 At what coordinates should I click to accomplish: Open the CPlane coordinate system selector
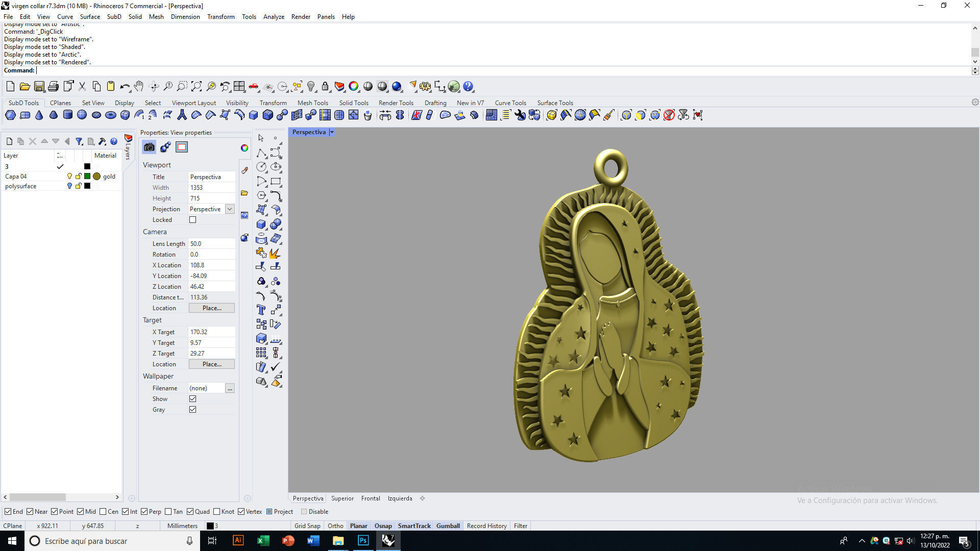pyautogui.click(x=13, y=526)
